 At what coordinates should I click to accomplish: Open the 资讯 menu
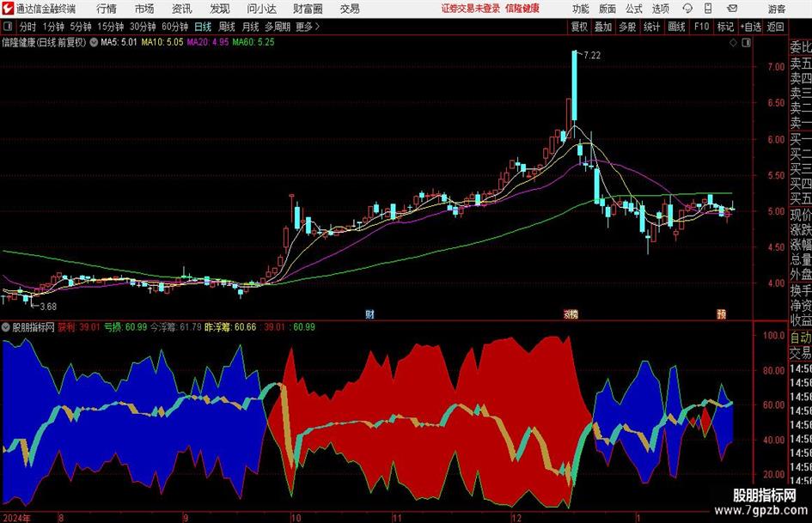pyautogui.click(x=182, y=9)
